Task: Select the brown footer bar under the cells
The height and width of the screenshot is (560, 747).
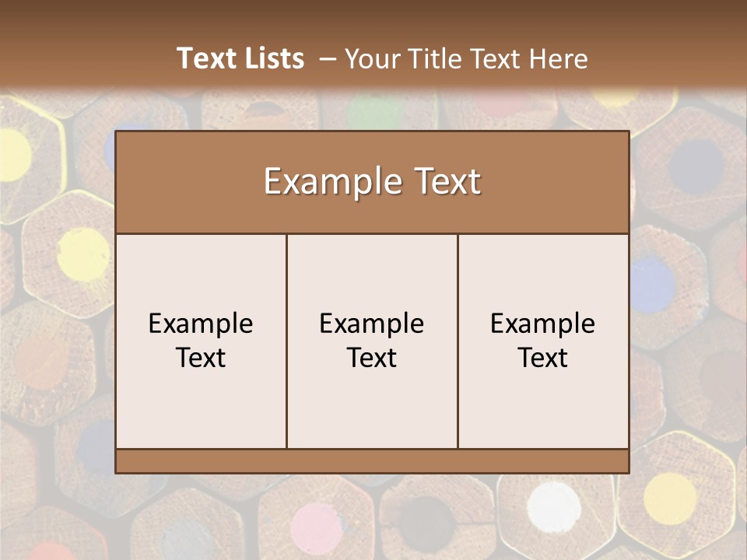Action: click(372, 461)
